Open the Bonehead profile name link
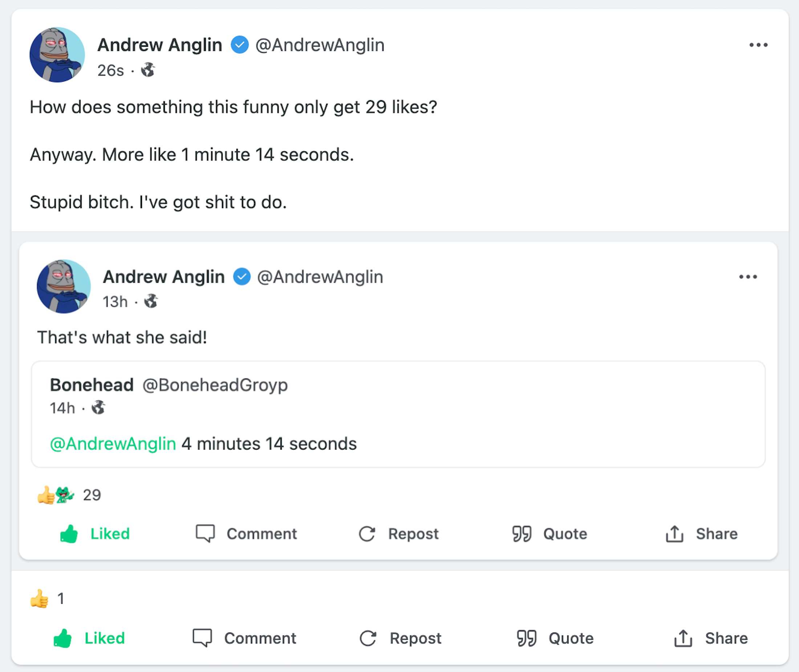 [92, 385]
